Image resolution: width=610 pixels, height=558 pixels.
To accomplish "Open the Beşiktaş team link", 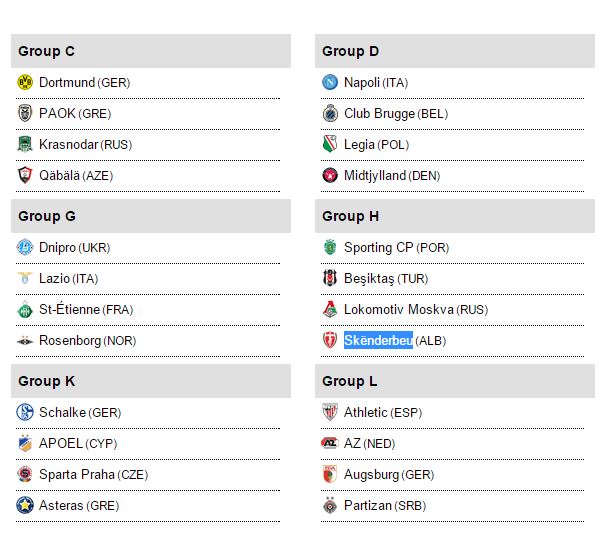I will tap(369, 278).
